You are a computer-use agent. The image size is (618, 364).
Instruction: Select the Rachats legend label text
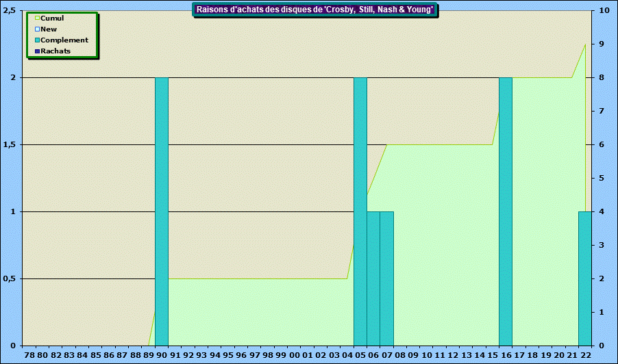[x=55, y=51]
